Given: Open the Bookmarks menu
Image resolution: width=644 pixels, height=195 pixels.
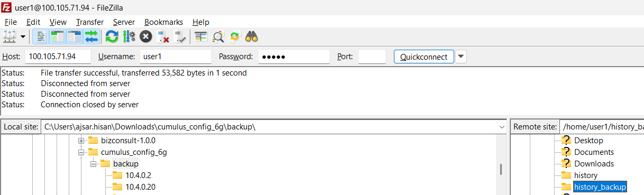Looking at the screenshot, I should [x=163, y=22].
